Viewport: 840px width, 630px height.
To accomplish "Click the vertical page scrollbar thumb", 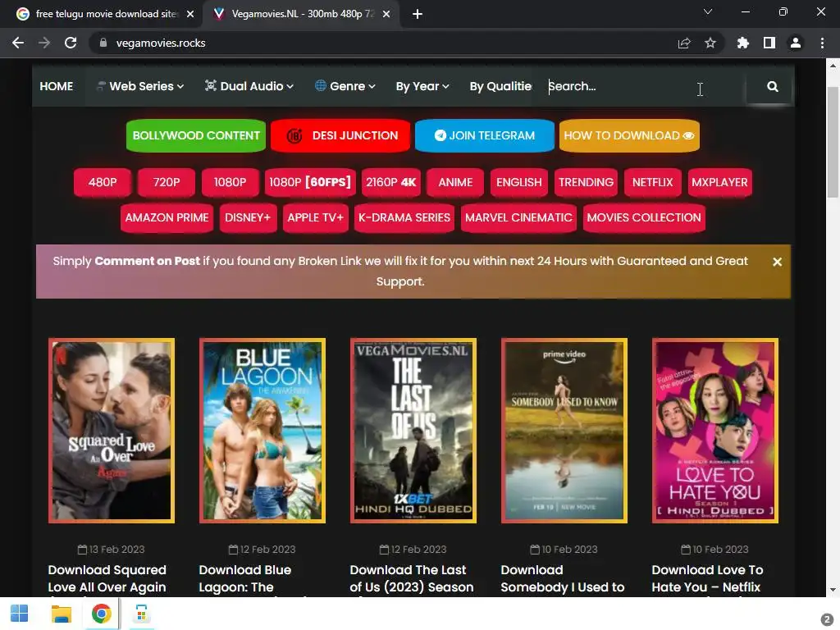I will click(833, 142).
